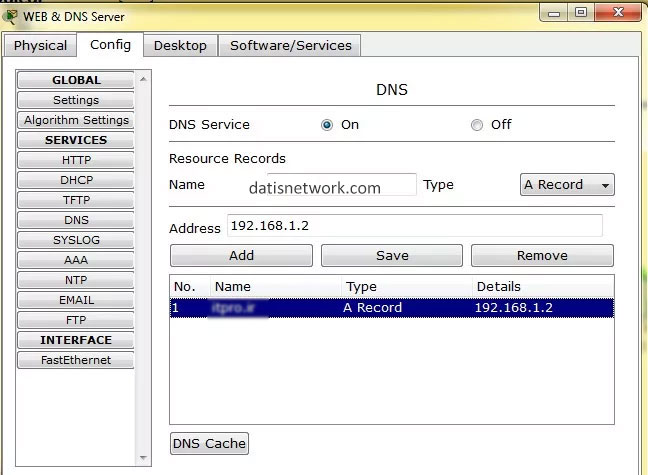This screenshot has width=648, height=475.
Task: Open the DNS Cache button
Action: pos(209,444)
